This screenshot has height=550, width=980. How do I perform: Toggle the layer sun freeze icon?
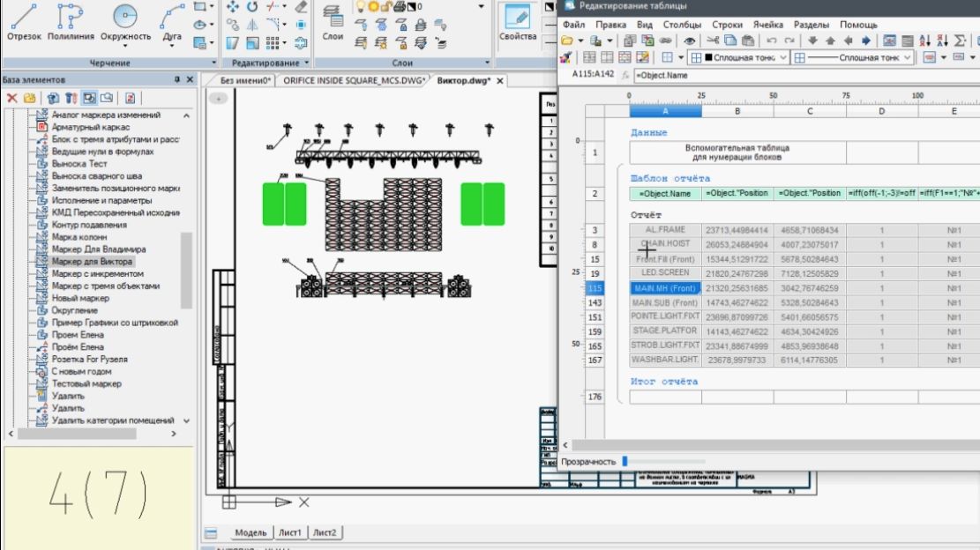[x=373, y=6]
